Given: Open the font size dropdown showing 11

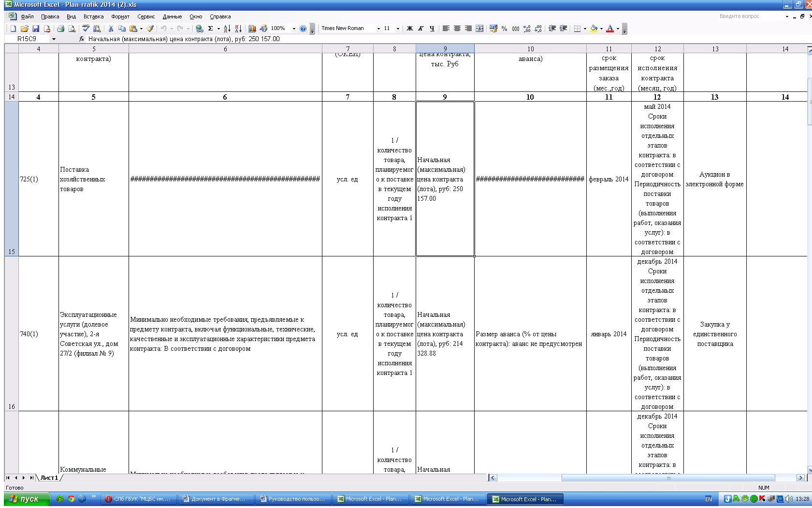Looking at the screenshot, I should coord(398,29).
